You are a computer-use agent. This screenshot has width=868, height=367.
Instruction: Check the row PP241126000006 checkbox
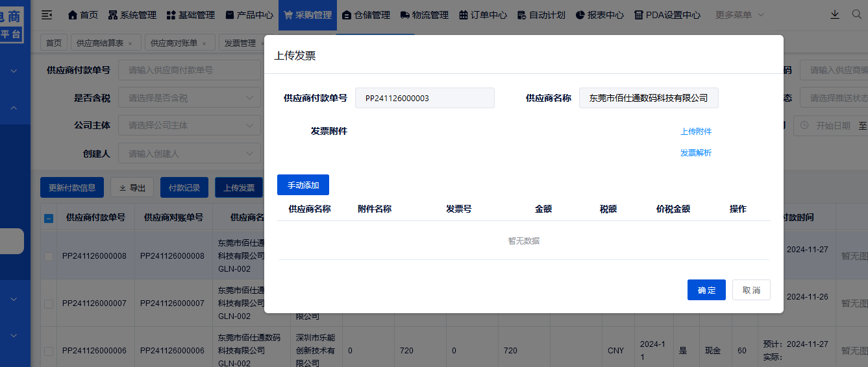click(49, 351)
